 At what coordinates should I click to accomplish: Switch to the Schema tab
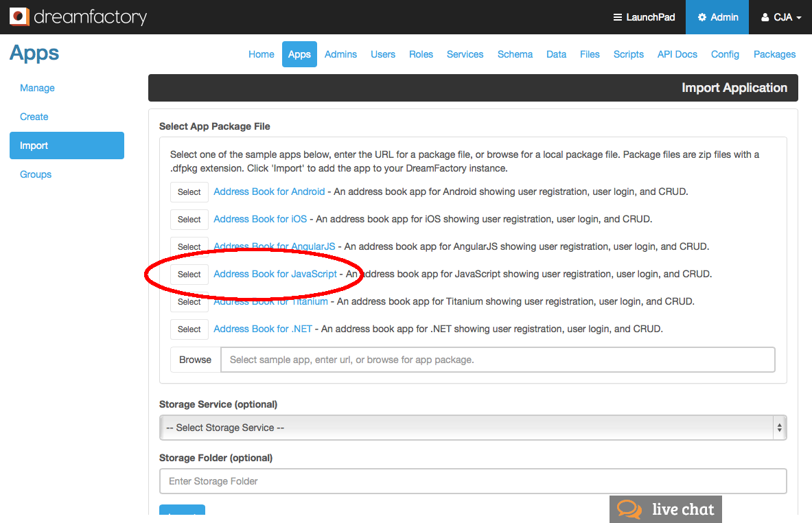click(515, 54)
